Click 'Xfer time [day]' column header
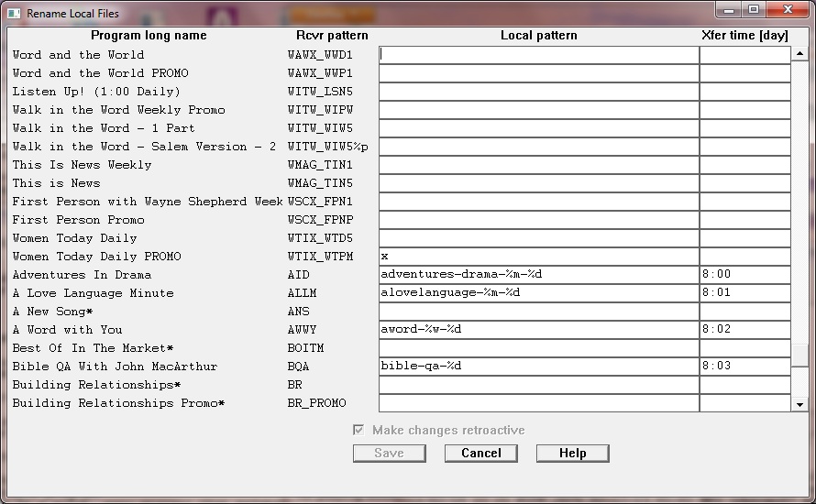The width and height of the screenshot is (816, 504). click(744, 36)
